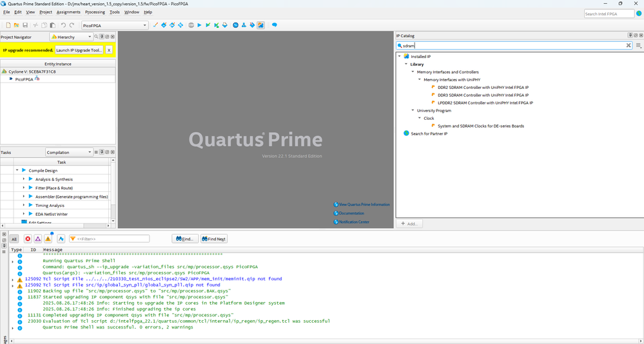Open the PicoFPGA project revision dropdown
The image size is (644, 344).
pyautogui.click(x=115, y=26)
